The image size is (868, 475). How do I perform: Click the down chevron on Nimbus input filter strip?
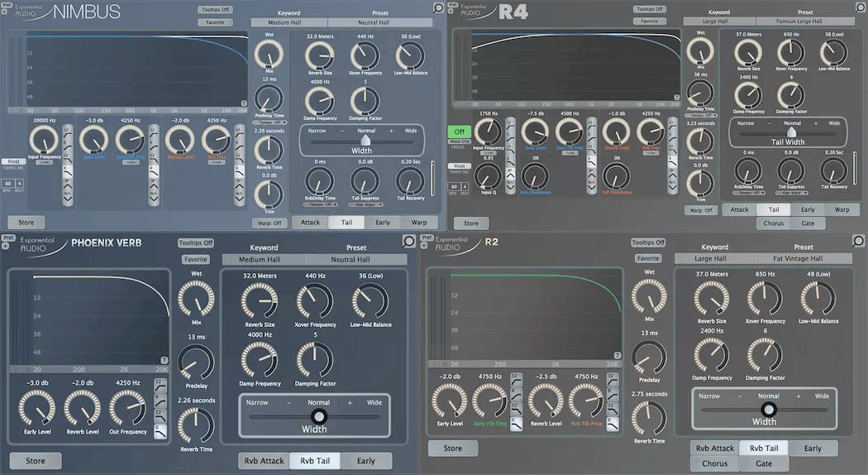pyautogui.click(x=68, y=197)
